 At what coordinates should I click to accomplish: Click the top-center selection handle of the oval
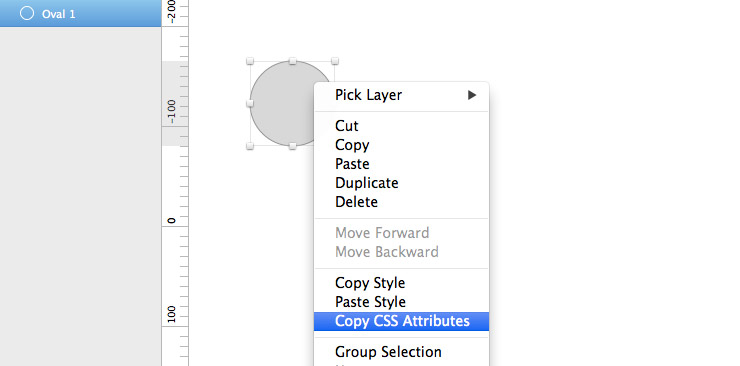(293, 61)
